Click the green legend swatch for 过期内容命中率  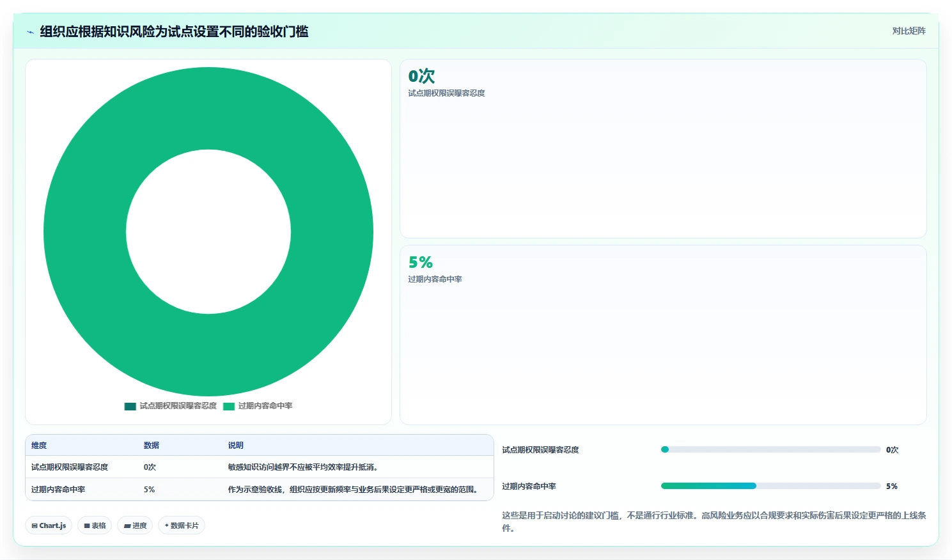(x=229, y=407)
